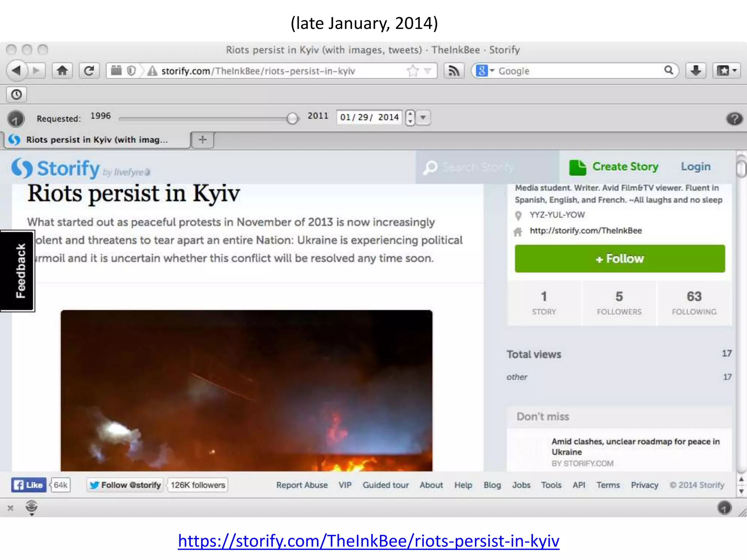
Task: Expand the URL bar history dropdown arrow
Action: (427, 70)
